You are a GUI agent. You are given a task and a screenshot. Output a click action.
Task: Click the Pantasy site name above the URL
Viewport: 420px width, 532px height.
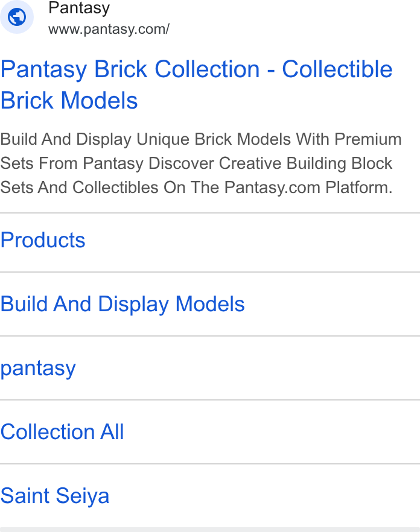coord(79,8)
